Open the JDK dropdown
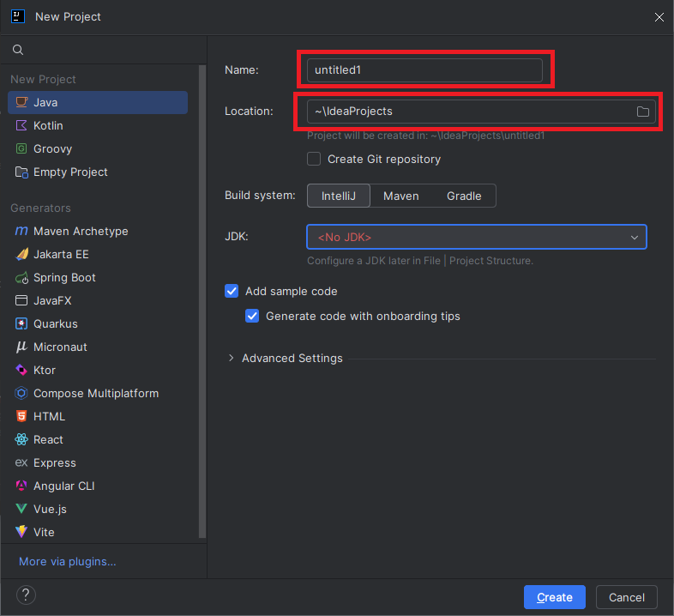 point(477,237)
